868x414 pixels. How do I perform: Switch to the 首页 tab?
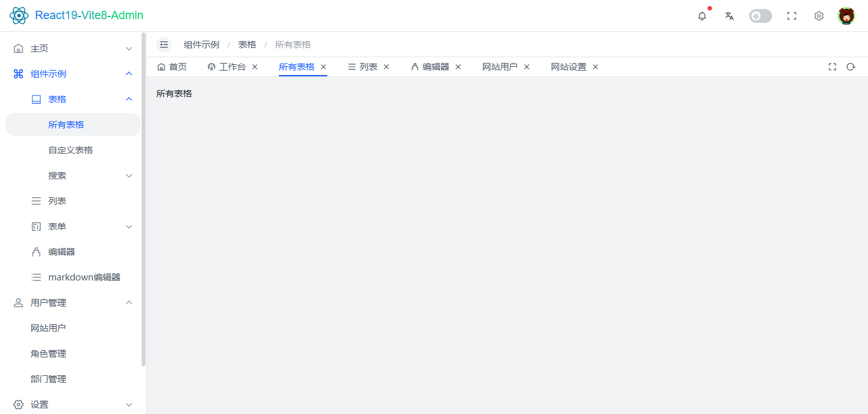tap(172, 67)
